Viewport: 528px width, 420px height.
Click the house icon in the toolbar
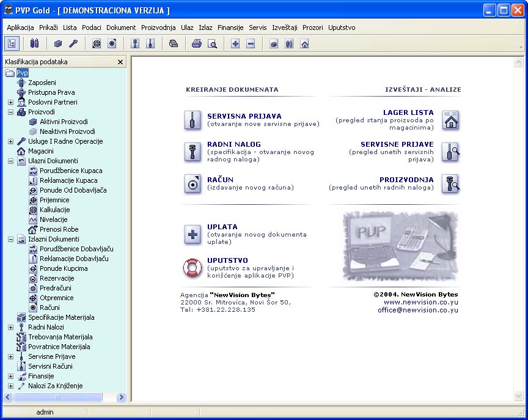[x=304, y=43]
